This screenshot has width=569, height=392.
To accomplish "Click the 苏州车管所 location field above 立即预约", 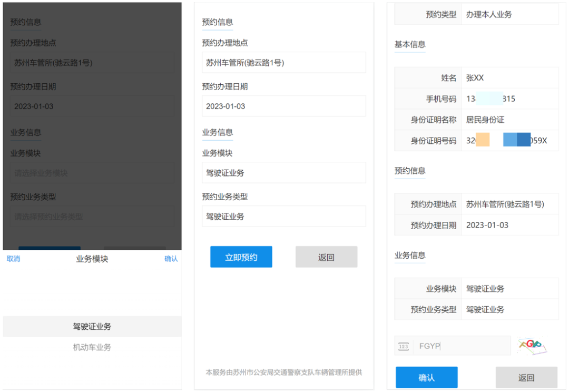I will [283, 63].
